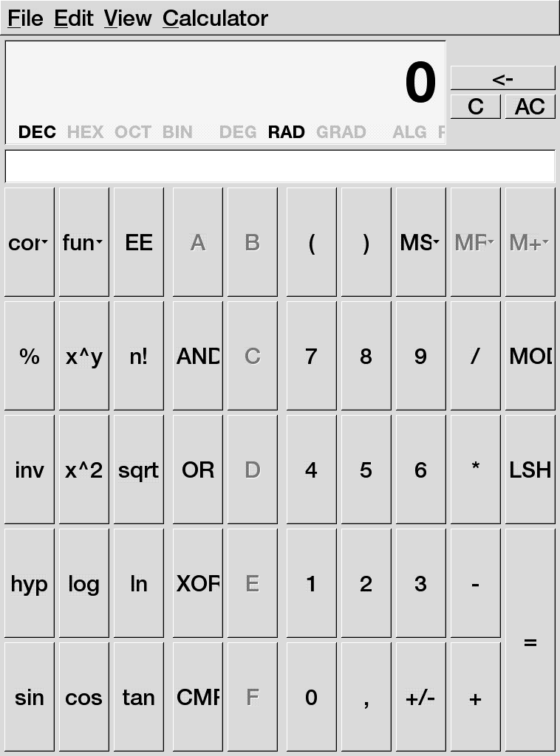Open the Calculator menu
This screenshot has width=560, height=756.
pyautogui.click(x=215, y=18)
